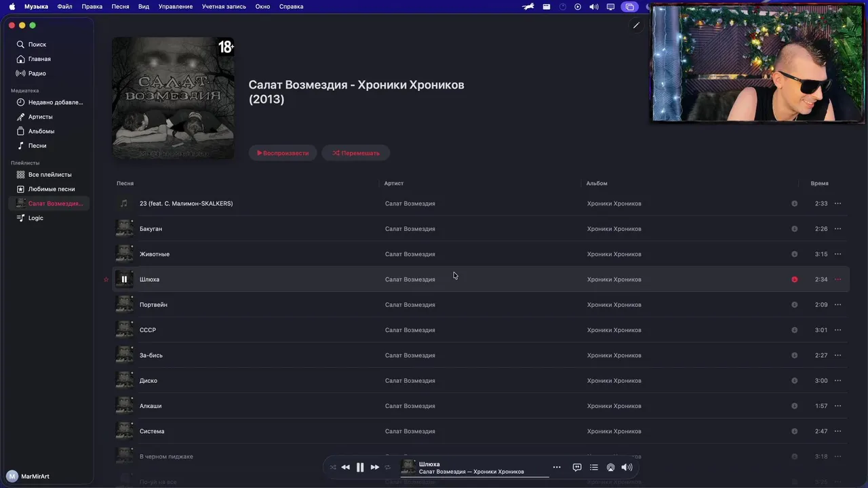Screen dimensions: 868x488
Task: Open more options for Животные
Action: click(838, 254)
